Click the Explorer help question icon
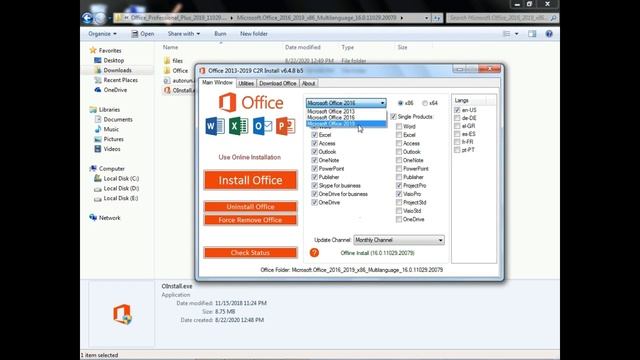This screenshot has width=640, height=360. click(x=549, y=34)
